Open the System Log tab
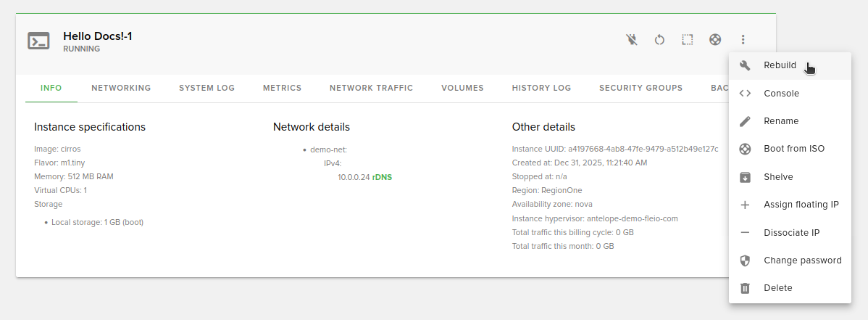The height and width of the screenshot is (320, 868). 207,89
